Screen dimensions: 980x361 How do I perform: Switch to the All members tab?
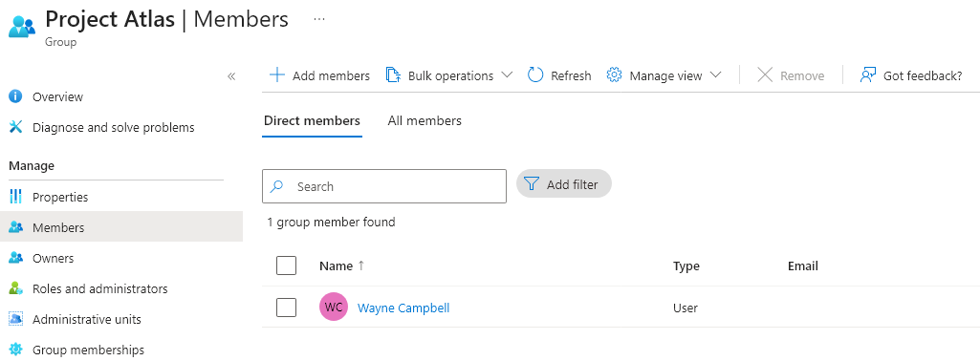coord(425,120)
